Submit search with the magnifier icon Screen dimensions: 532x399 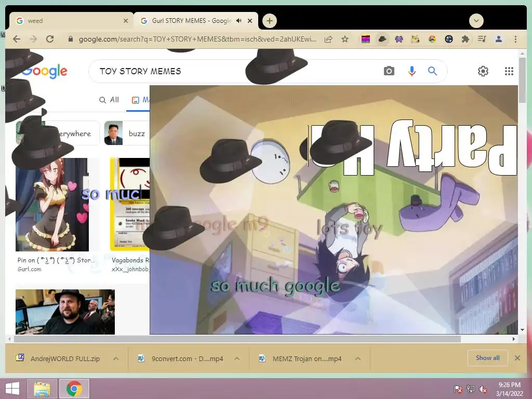point(432,71)
